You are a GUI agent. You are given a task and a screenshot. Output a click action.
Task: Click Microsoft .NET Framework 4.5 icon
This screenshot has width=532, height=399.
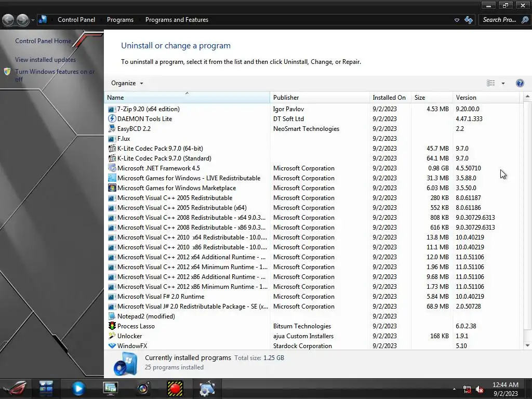112,168
